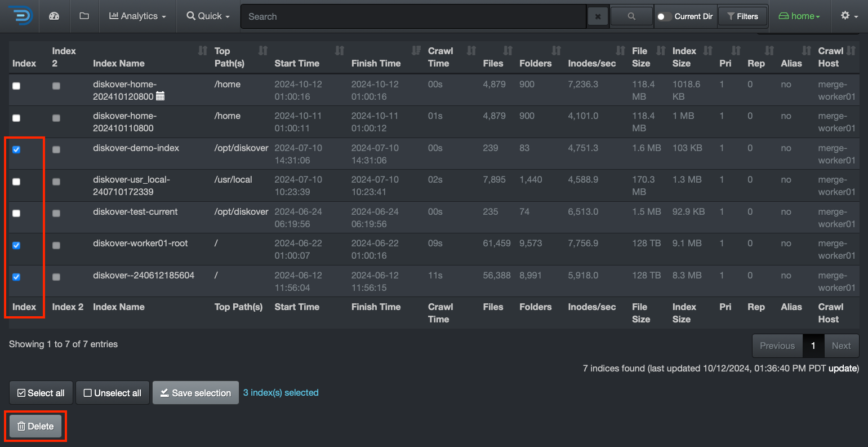Viewport: 868px width, 447px height.
Task: Click the magnifier search button
Action: 631,16
